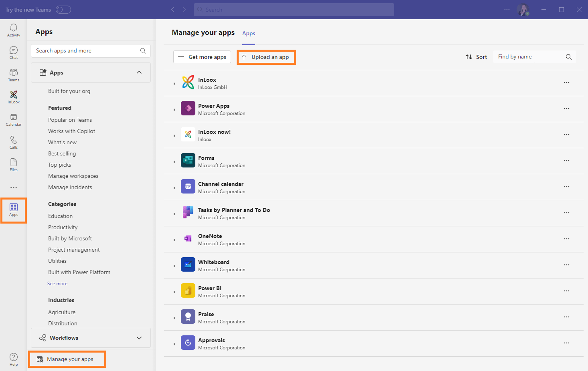Click the Approvals app icon
Image resolution: width=588 pixels, height=371 pixels.
click(x=188, y=343)
